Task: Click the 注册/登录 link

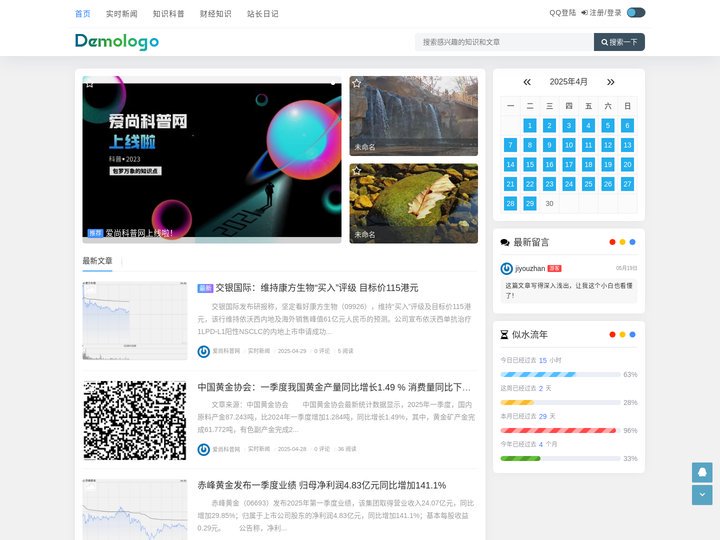Action: [601, 13]
